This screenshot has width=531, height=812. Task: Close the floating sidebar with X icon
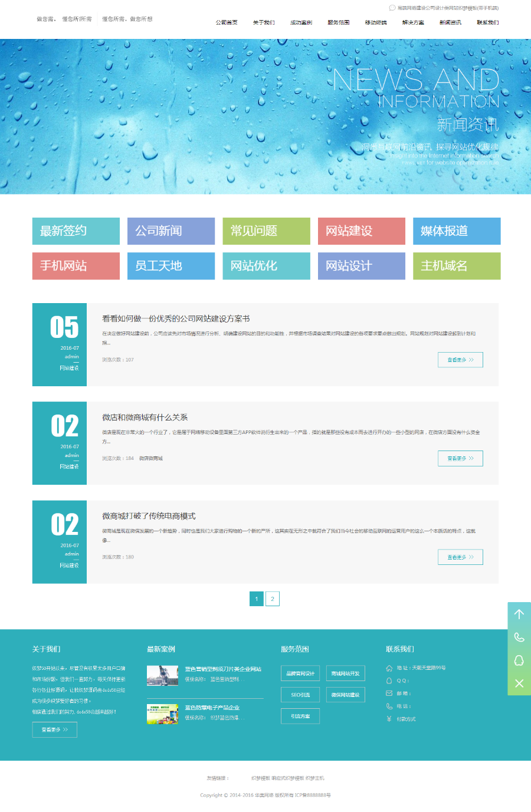[519, 683]
